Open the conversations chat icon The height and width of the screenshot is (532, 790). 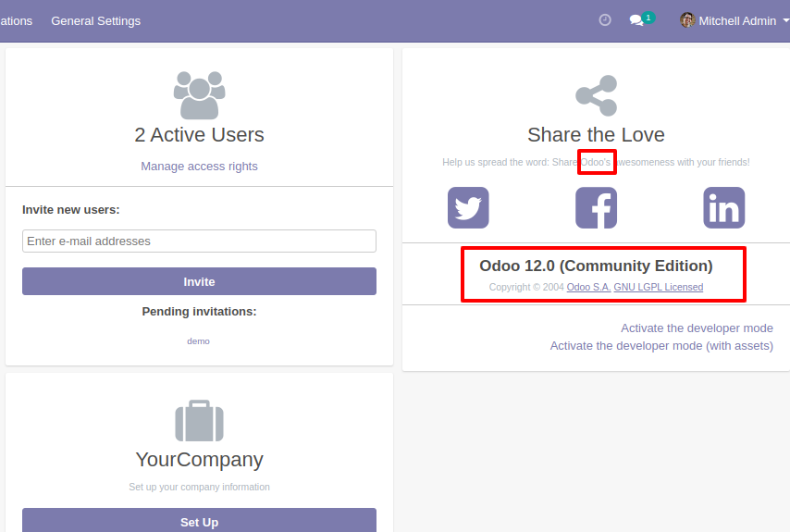(x=636, y=20)
